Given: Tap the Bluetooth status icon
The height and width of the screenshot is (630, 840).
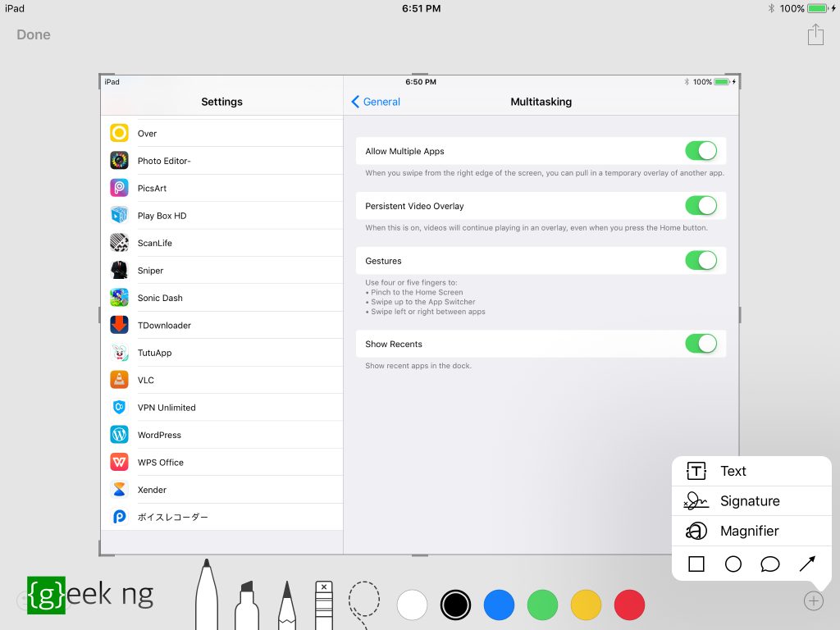Looking at the screenshot, I should click(x=771, y=8).
